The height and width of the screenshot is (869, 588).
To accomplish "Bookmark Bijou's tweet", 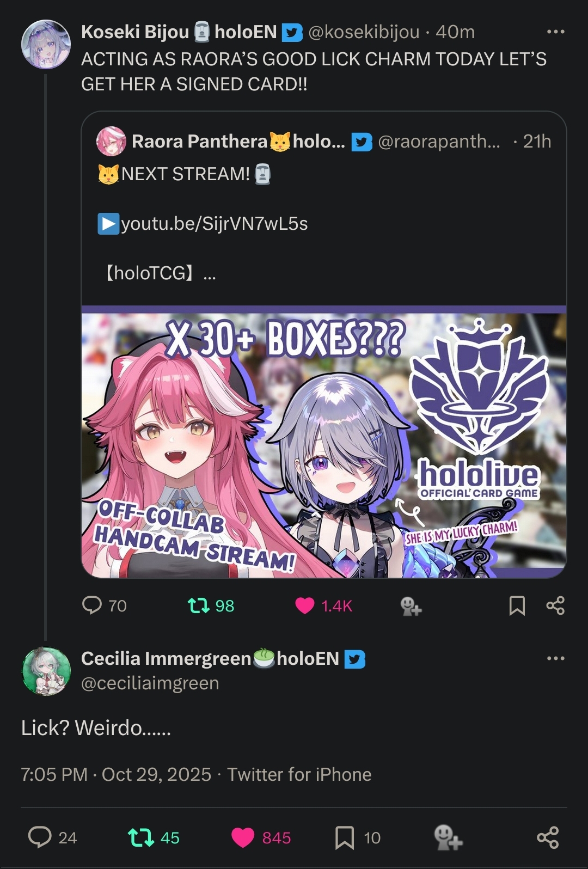I will coord(517,605).
